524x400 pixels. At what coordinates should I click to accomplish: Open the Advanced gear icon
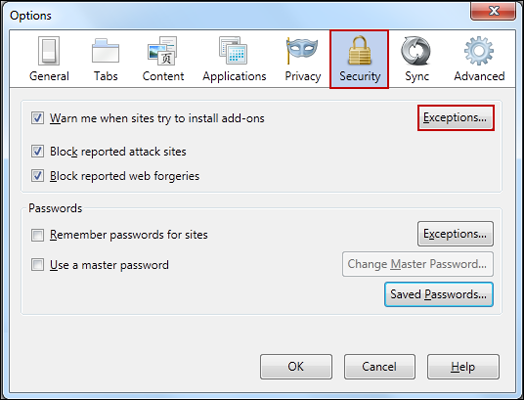tap(479, 51)
